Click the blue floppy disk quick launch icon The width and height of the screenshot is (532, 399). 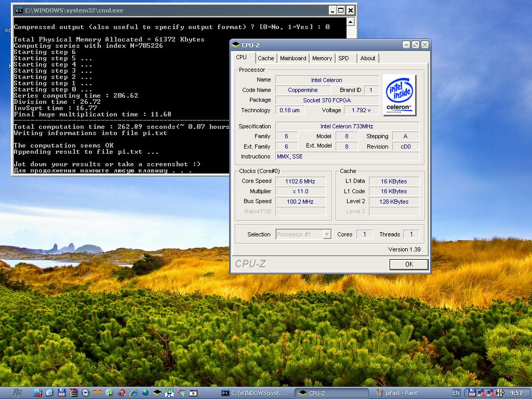coord(62,393)
